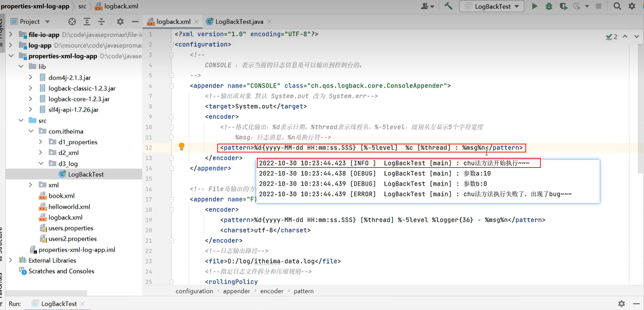The height and width of the screenshot is (310, 644).
Task: Click the select opened file target icon
Action: click(72, 22)
